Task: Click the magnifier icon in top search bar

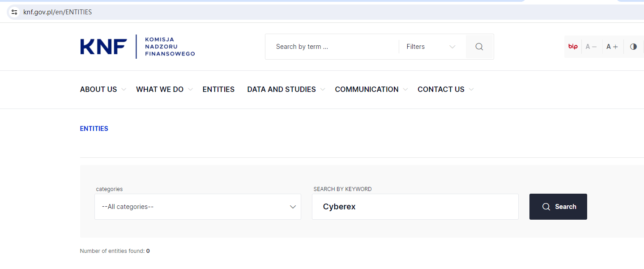Action: (x=479, y=47)
